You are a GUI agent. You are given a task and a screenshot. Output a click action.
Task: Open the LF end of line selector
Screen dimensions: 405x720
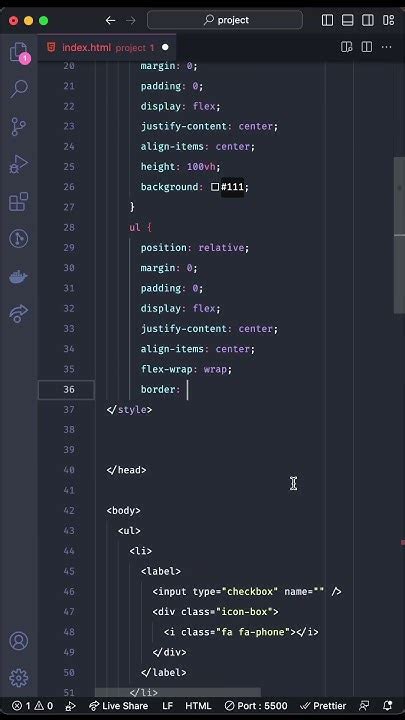click(168, 706)
